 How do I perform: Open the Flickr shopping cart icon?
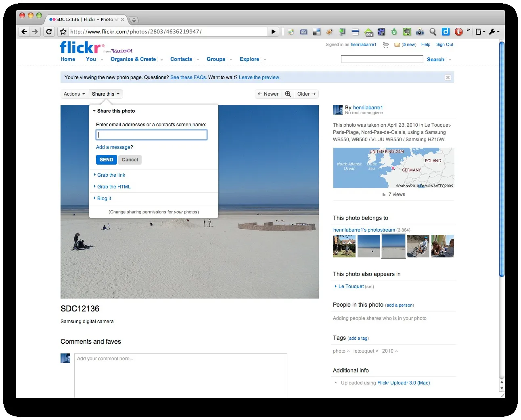[x=386, y=45]
